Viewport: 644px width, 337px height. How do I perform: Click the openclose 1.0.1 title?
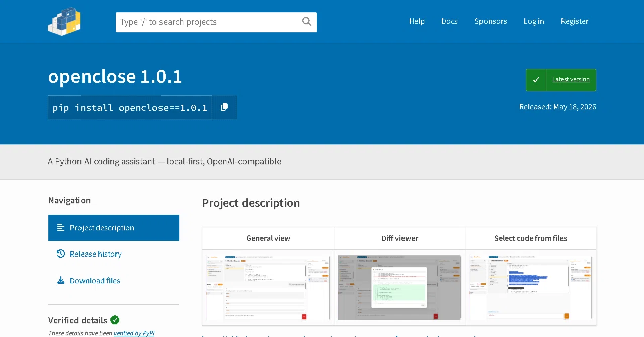coord(115,76)
